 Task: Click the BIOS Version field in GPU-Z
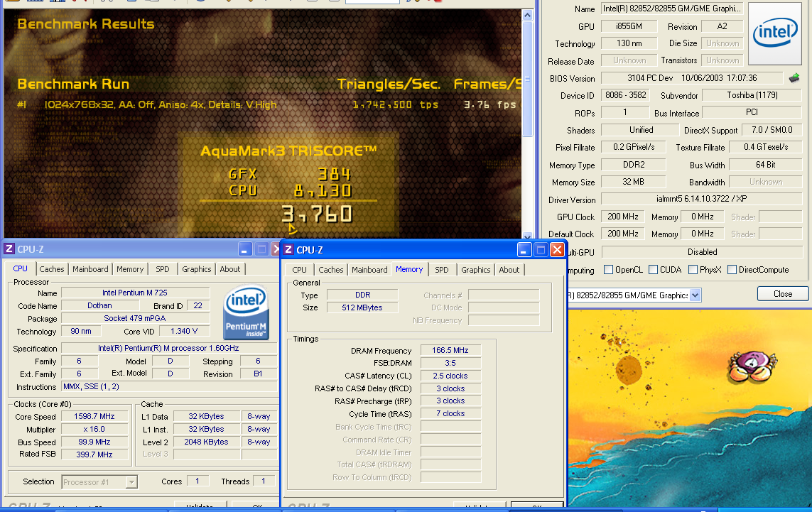(x=692, y=78)
